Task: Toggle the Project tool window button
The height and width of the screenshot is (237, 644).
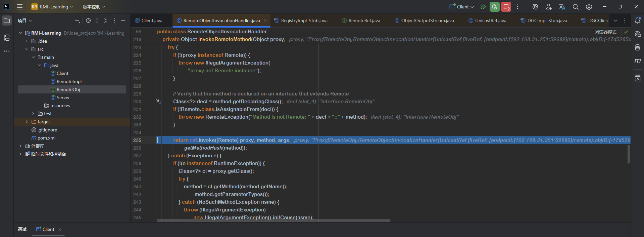Action: (7, 21)
